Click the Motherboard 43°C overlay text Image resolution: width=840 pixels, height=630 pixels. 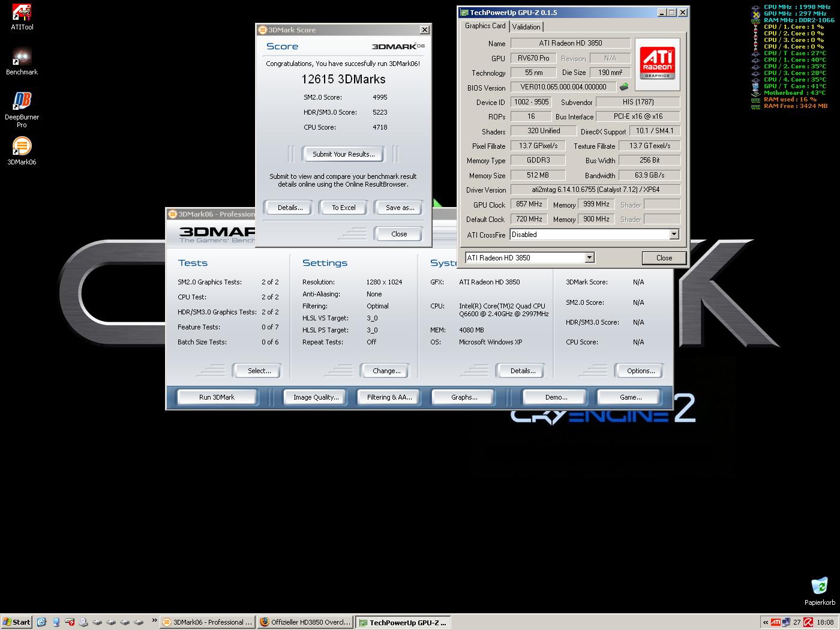click(794, 93)
